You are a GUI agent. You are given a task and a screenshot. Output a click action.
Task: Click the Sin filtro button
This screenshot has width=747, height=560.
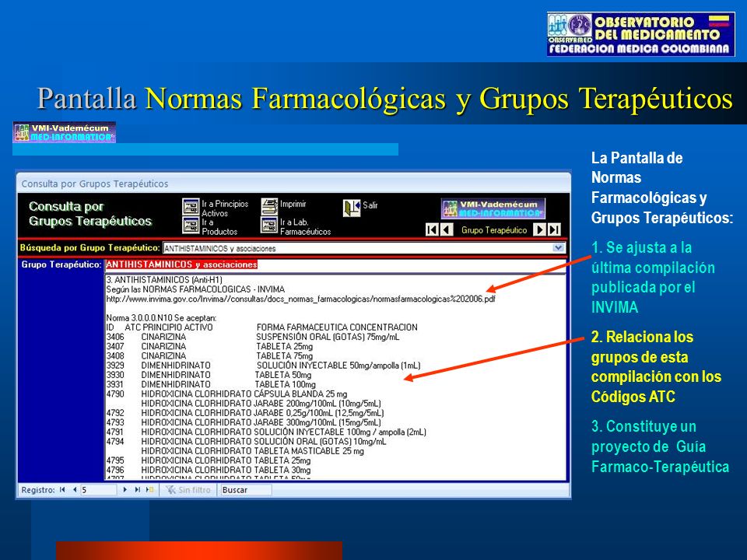point(188,490)
